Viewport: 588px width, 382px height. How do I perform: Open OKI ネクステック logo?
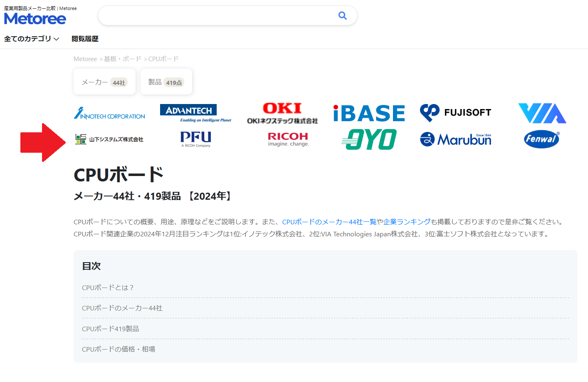point(282,113)
